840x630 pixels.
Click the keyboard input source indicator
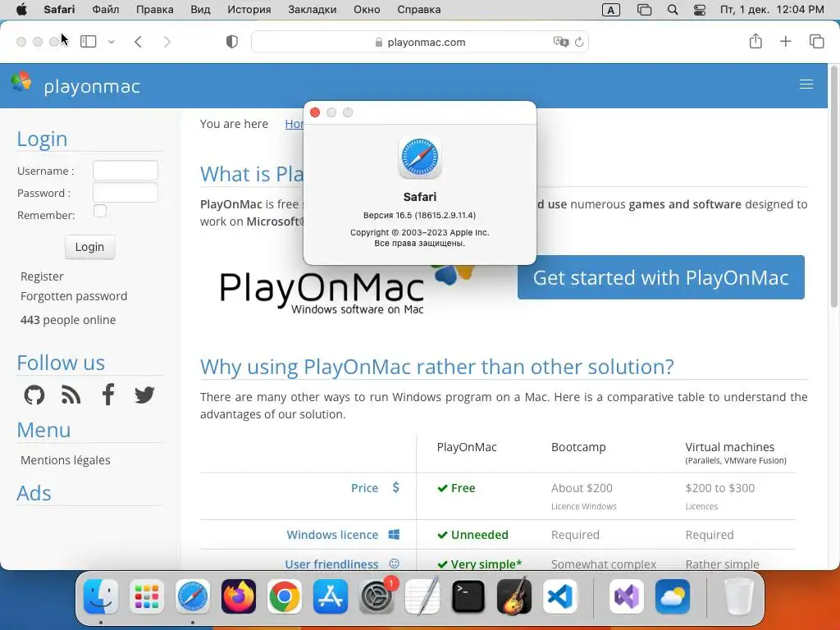point(610,10)
